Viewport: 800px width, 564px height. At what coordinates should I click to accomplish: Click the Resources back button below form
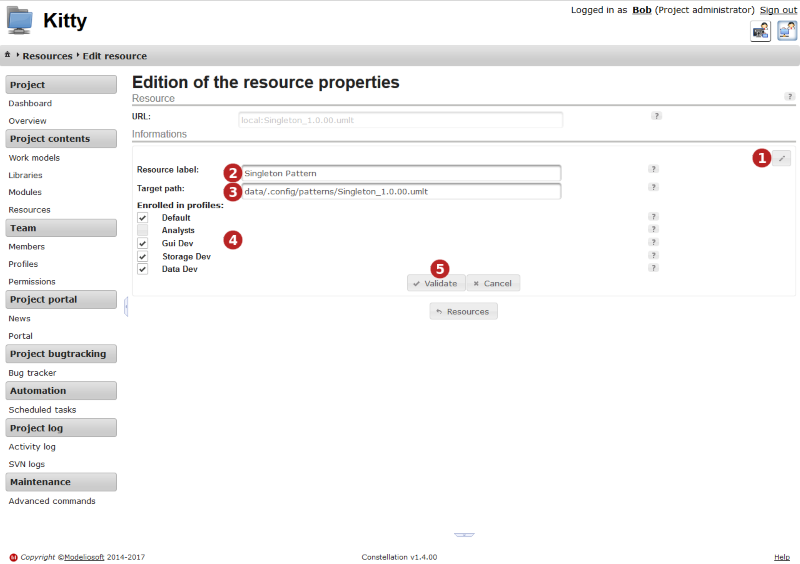[x=463, y=311]
